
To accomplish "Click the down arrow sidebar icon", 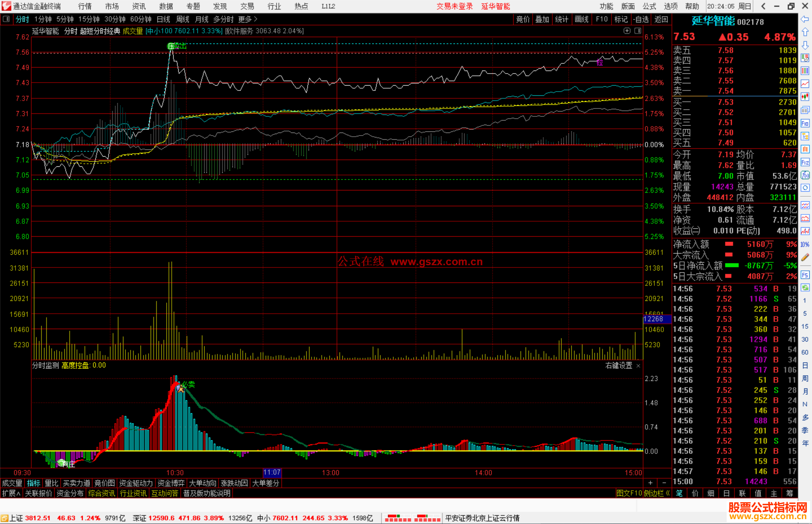I will 805,45.
